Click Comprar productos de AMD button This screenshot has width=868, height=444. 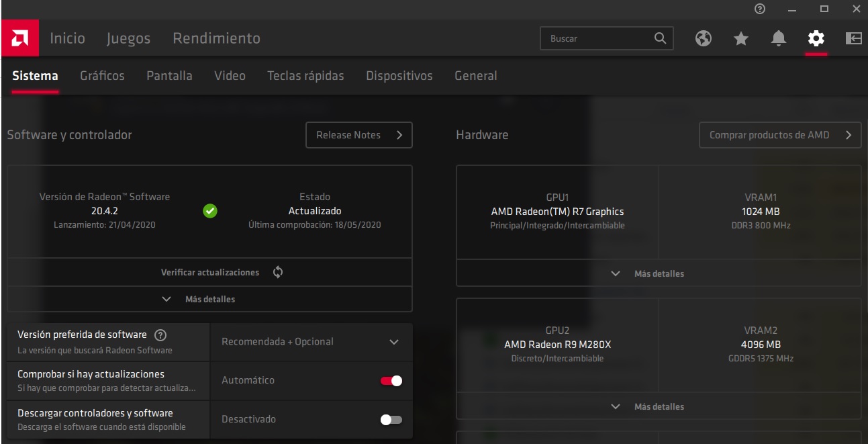pyautogui.click(x=780, y=135)
